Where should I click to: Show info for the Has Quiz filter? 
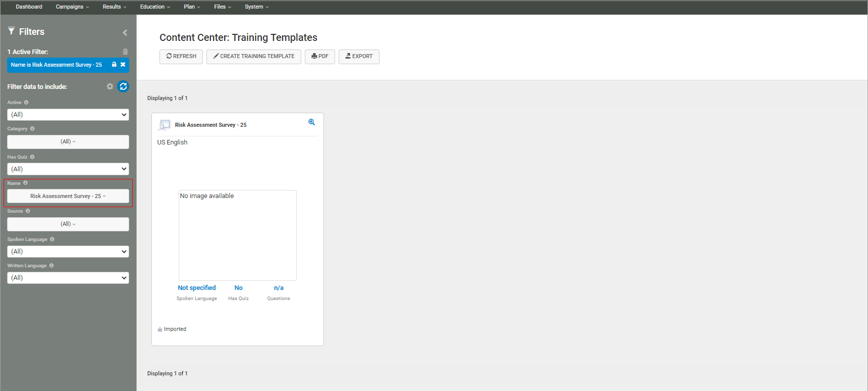coord(32,157)
